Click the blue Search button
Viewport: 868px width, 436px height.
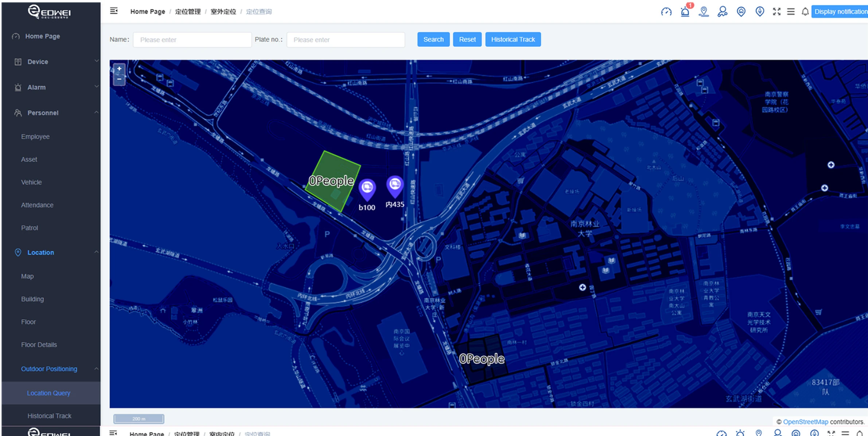click(x=433, y=39)
